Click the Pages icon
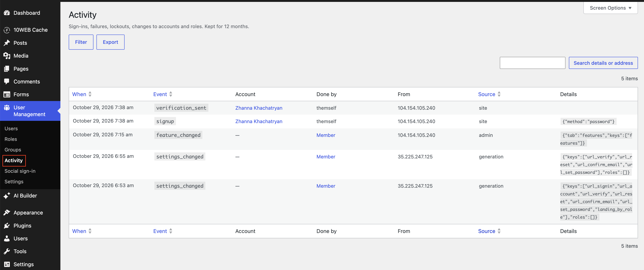The height and width of the screenshot is (270, 644). pyautogui.click(x=7, y=69)
